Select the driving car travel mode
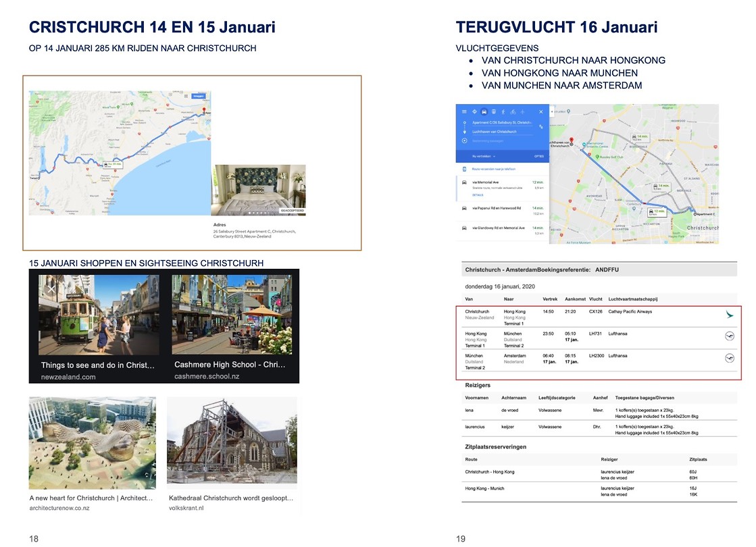Screen dimensions: 756x547 pos(484,112)
